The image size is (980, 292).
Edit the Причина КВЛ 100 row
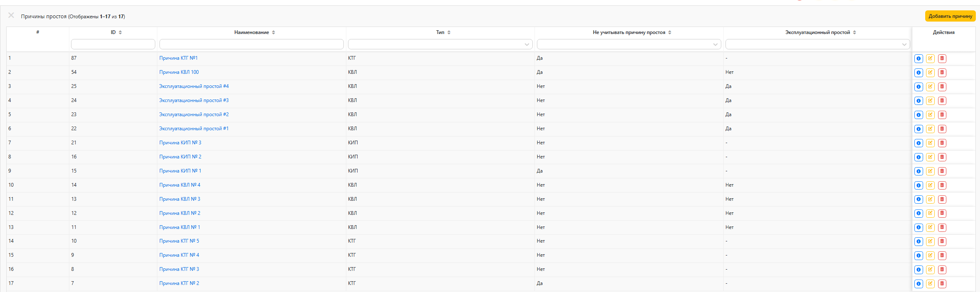pyautogui.click(x=930, y=73)
